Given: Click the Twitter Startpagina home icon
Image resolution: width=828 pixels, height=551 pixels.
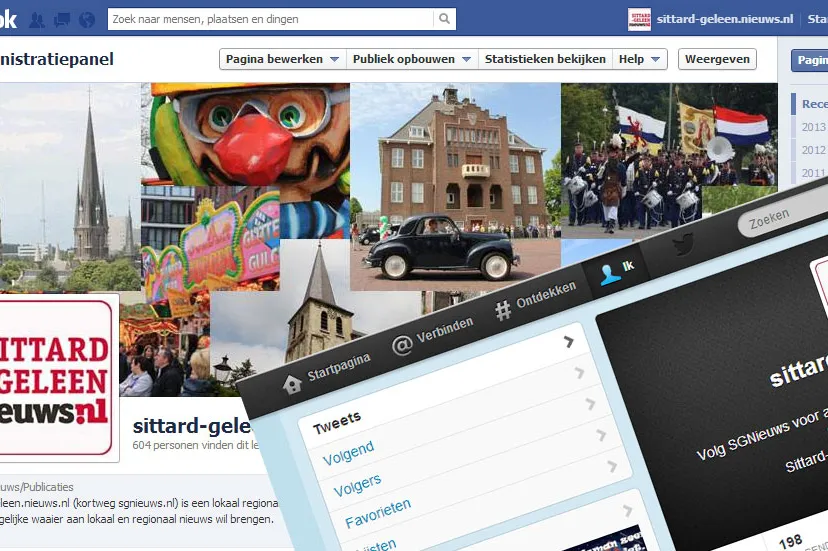Looking at the screenshot, I should tap(292, 385).
